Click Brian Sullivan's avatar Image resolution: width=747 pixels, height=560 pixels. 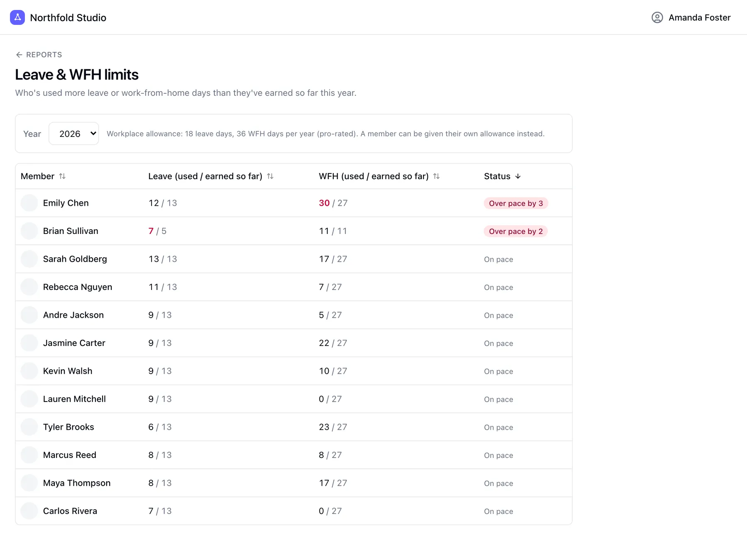(29, 231)
